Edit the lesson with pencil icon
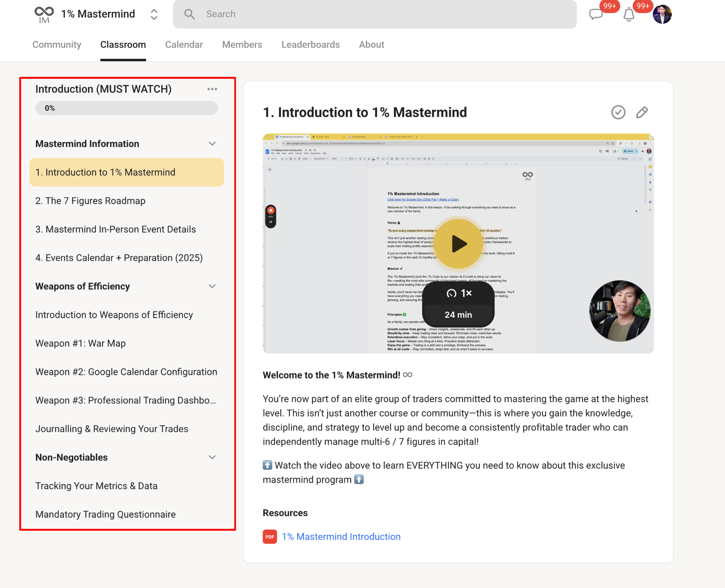The image size is (725, 588). pyautogui.click(x=642, y=112)
